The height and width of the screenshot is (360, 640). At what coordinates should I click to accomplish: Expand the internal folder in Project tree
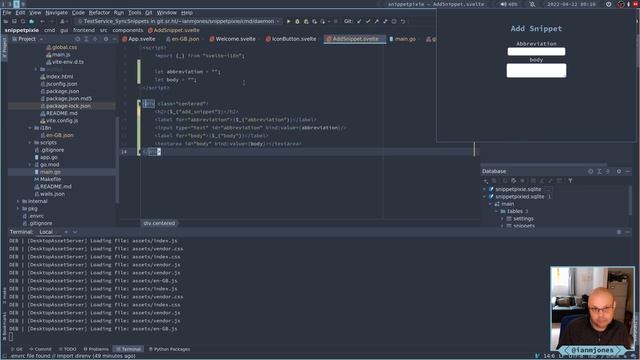18,201
